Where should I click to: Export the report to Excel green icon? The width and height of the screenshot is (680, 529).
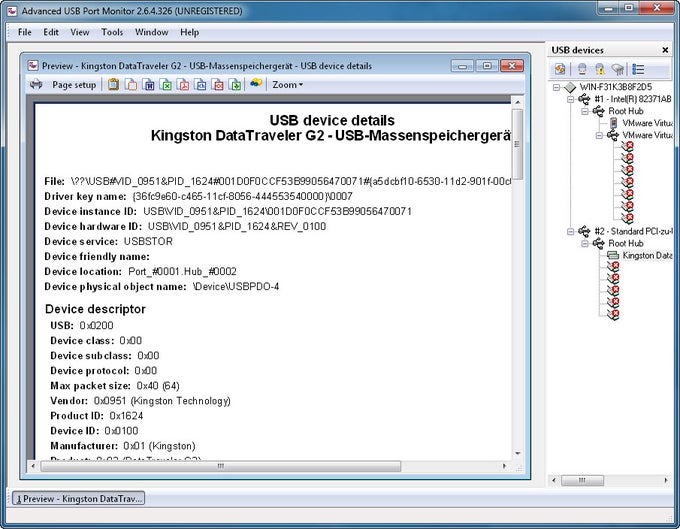(166, 85)
